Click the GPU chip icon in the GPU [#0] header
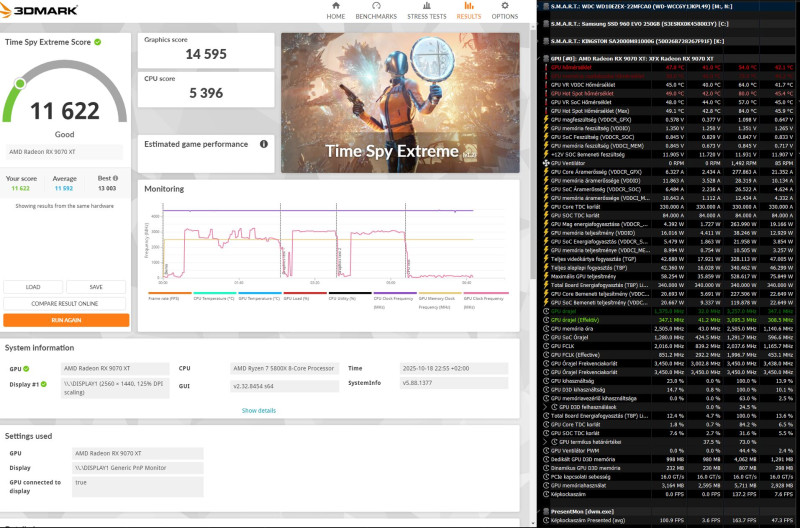800x528 pixels. tap(546, 59)
